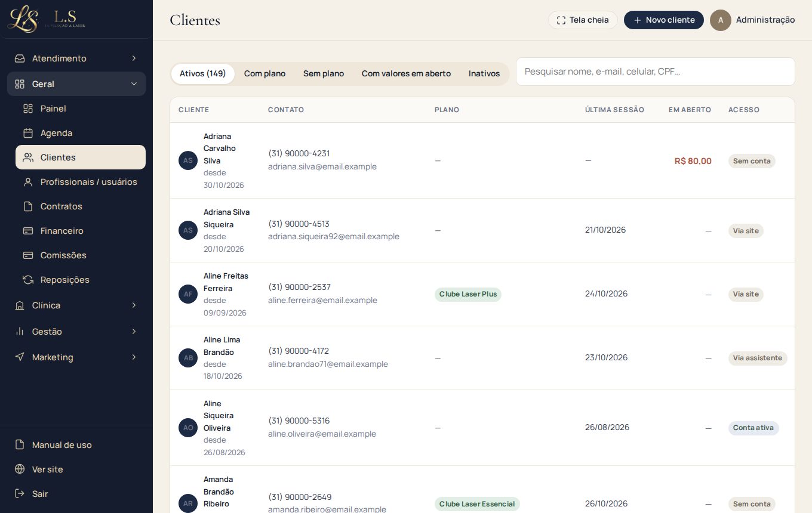
Task: Collapse the Geral section chevron
Action: pos(134,84)
